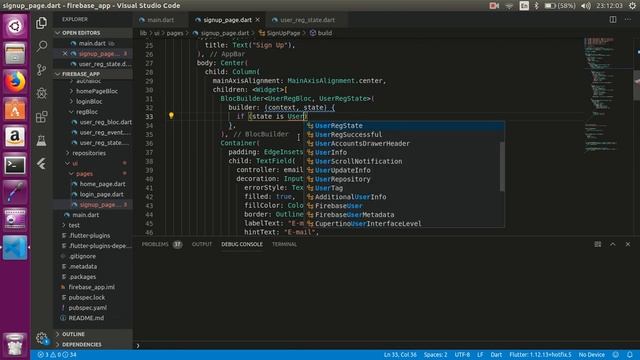
Task: Open the Flutter sidebar icon
Action: [41, 164]
